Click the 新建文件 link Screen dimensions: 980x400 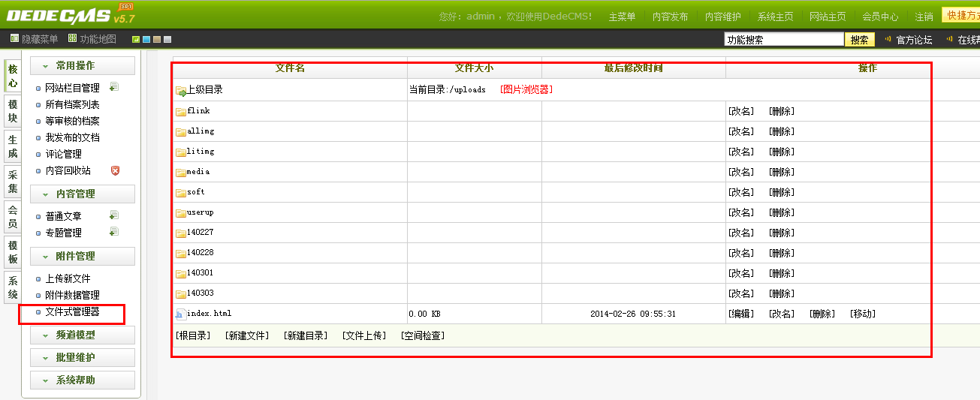click(x=247, y=335)
